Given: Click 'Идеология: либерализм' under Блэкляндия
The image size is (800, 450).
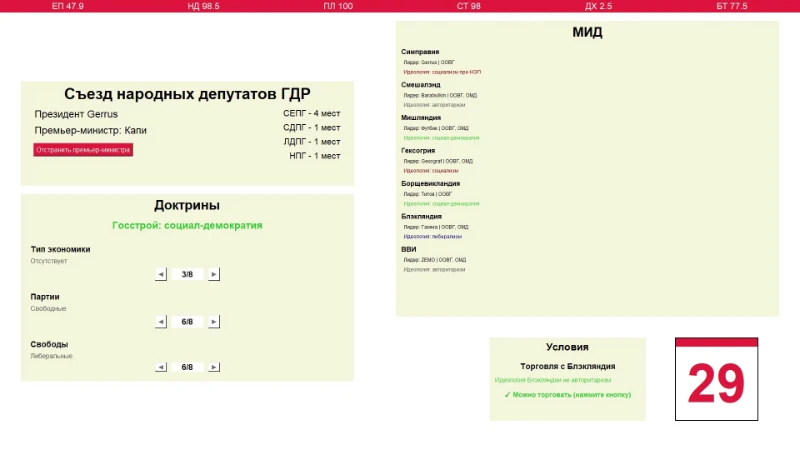Looking at the screenshot, I should (x=433, y=236).
